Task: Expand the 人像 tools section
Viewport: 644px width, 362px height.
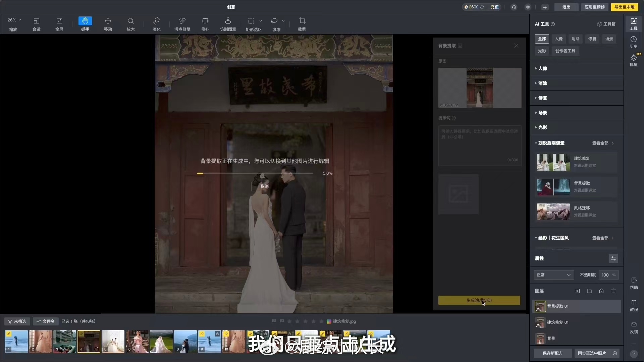Action: [543, 68]
